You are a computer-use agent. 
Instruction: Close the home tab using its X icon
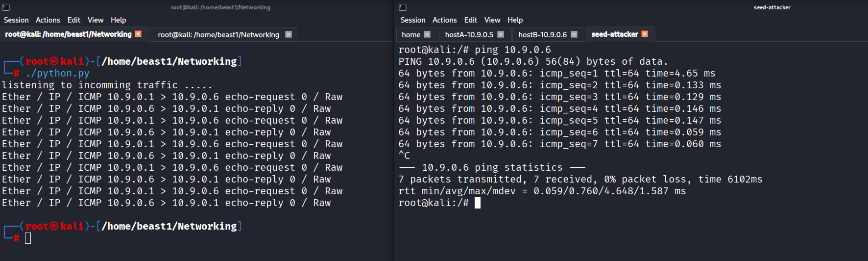(427, 34)
